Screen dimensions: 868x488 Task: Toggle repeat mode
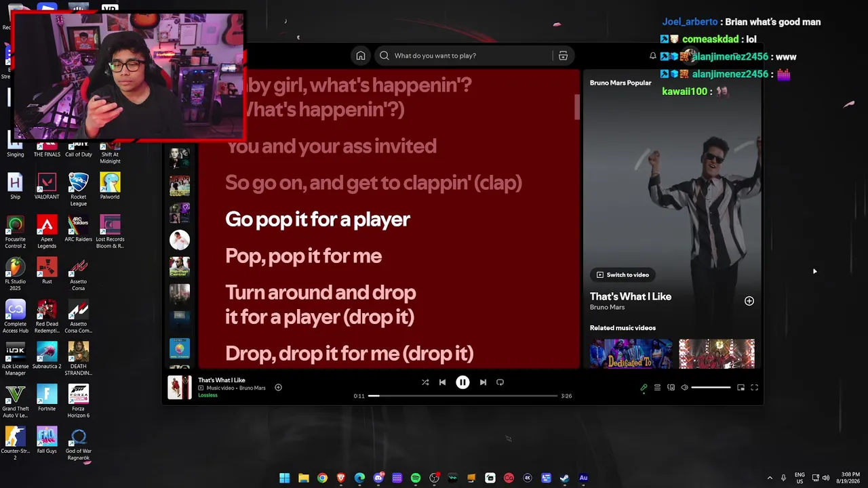pyautogui.click(x=500, y=382)
